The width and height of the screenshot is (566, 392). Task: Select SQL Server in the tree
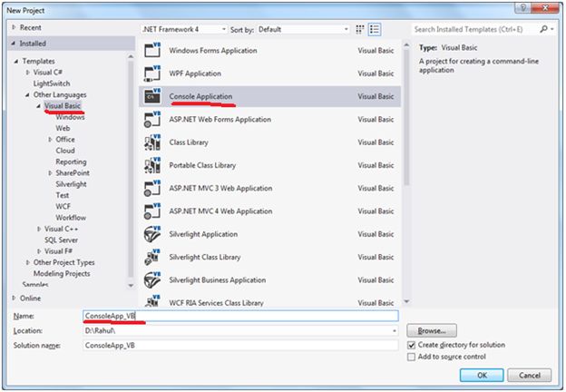61,240
